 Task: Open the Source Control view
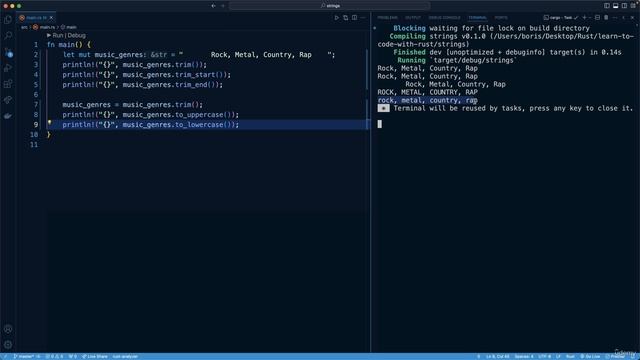[8, 52]
